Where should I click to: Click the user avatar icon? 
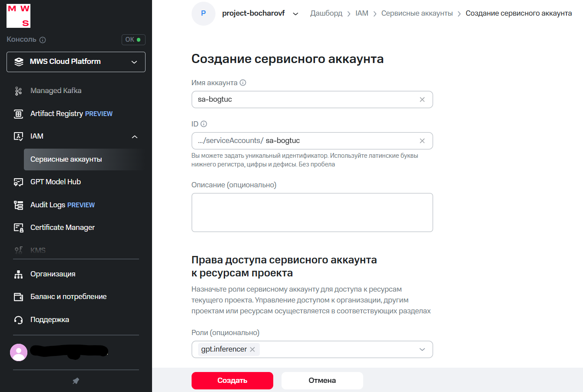(19, 352)
